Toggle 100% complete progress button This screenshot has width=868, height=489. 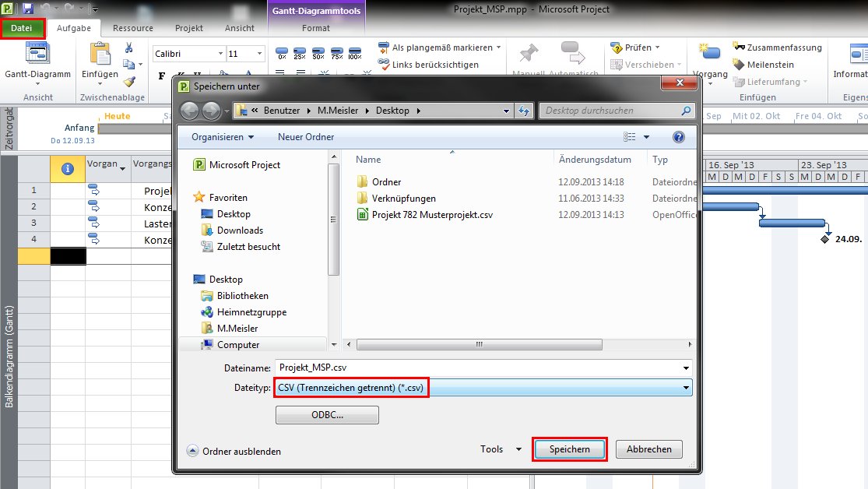[354, 54]
